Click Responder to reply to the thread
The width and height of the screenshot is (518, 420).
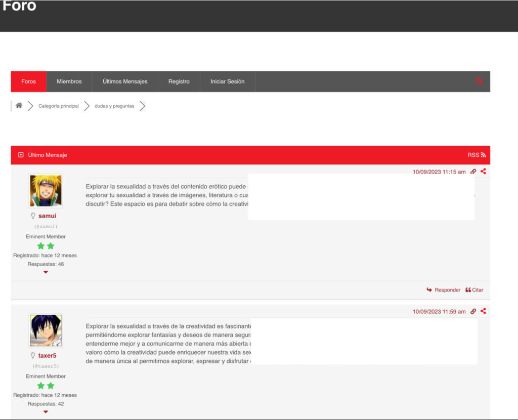[447, 290]
